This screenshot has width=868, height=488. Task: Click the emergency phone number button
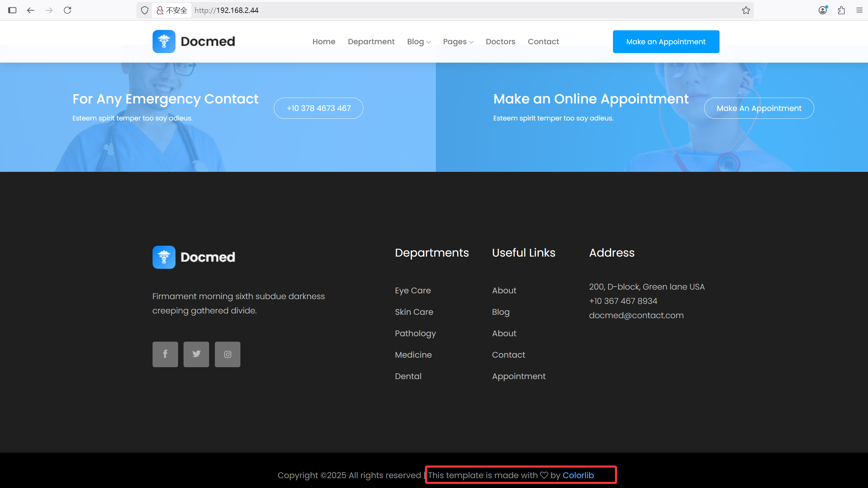[x=318, y=108]
